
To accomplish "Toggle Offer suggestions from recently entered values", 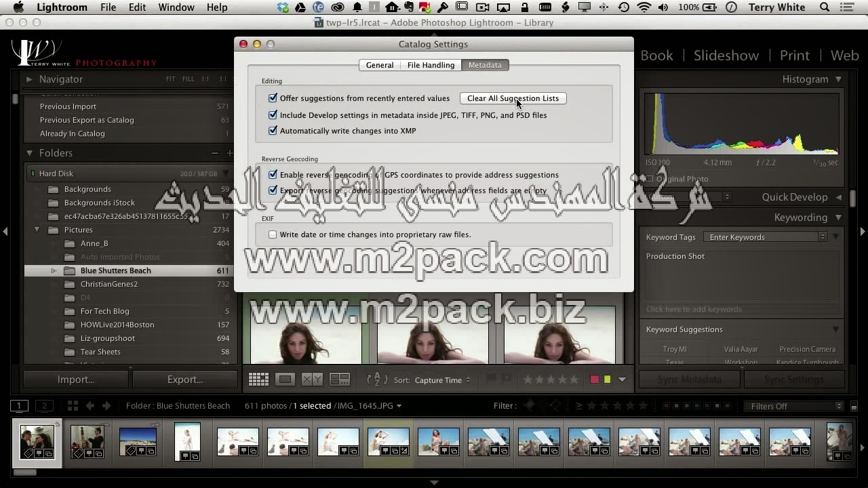I will 273,98.
